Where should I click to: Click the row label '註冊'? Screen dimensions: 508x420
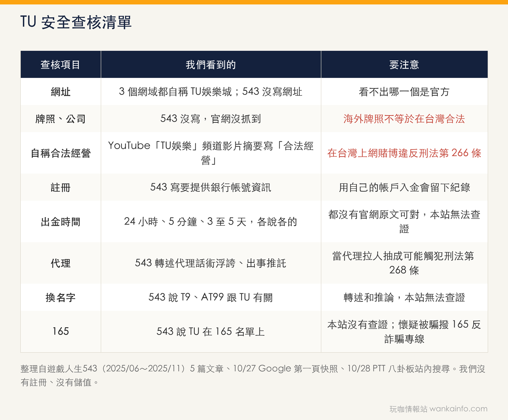[61, 187]
